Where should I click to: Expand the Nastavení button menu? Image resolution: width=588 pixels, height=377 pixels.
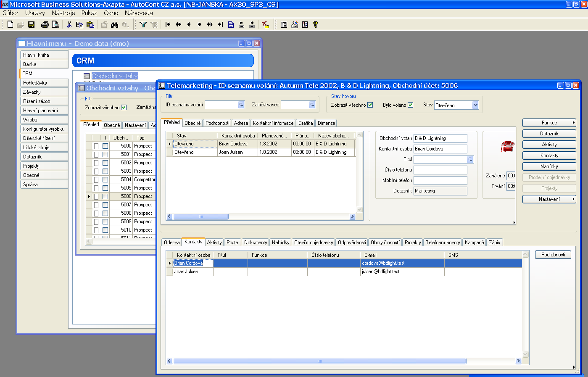549,199
